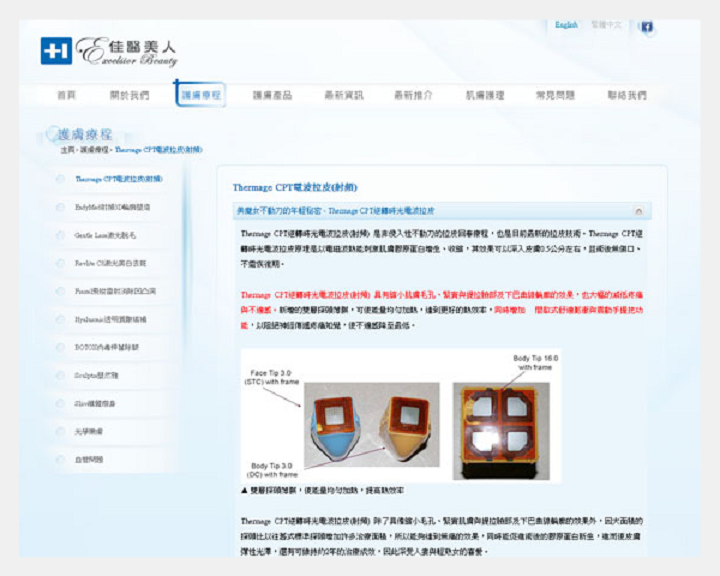The height and width of the screenshot is (576, 720).
Task: Switch language to 繁體中文
Action: pyautogui.click(x=606, y=25)
